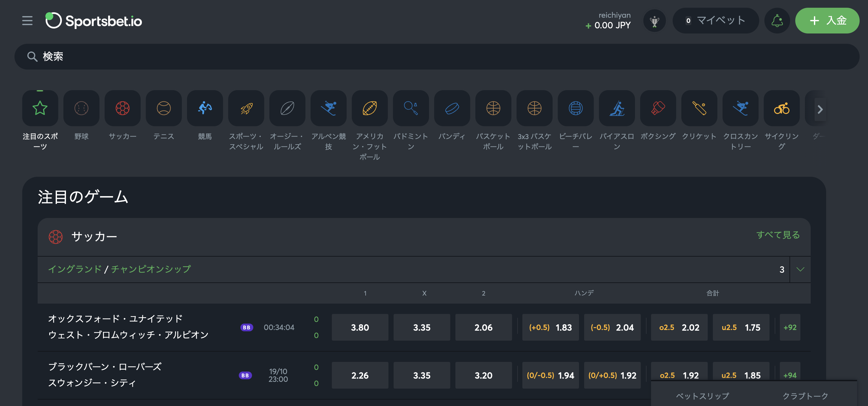
Task: Bet on draw 3.35 in Oxford match
Action: [x=422, y=327]
